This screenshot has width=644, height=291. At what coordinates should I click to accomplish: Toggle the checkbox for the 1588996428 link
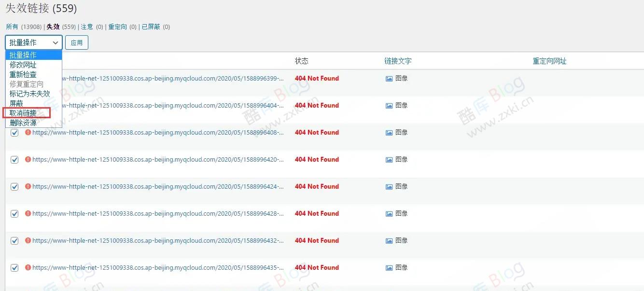click(14, 213)
